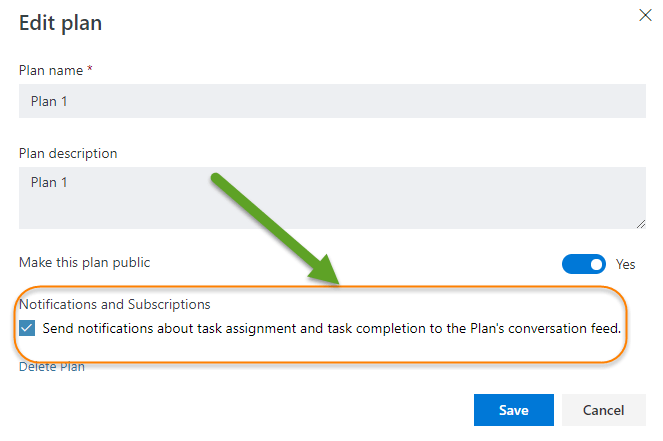Click the Plan description label
The image size is (663, 441).
(x=68, y=153)
